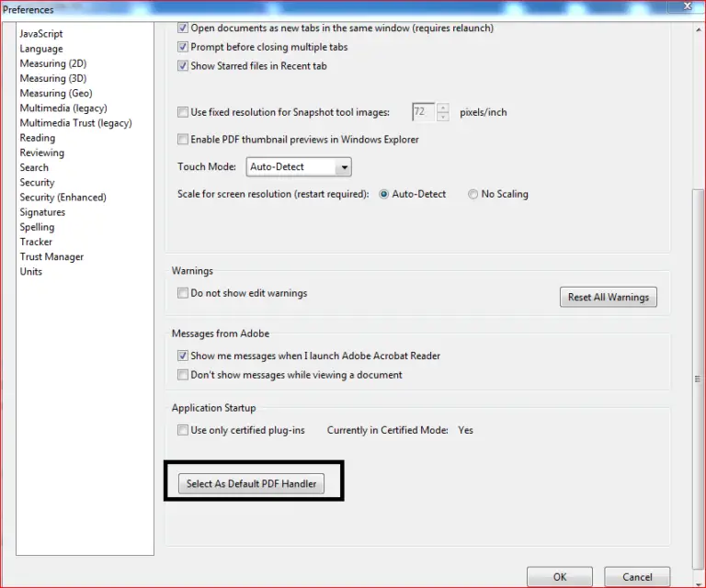Select Auto-Detect scaling radio button

tap(383, 195)
